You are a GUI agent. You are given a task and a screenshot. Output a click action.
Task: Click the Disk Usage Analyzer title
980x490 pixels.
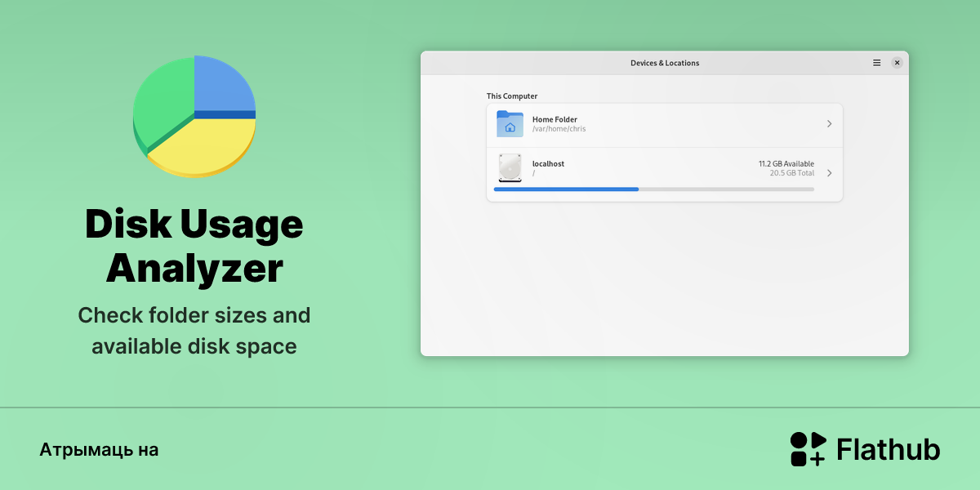pos(194,246)
